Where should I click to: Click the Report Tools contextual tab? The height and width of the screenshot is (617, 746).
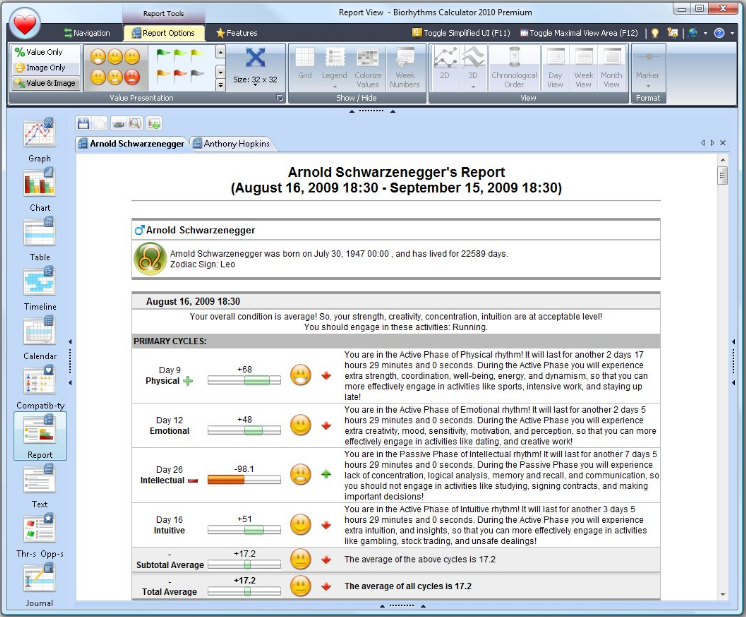coord(163,13)
